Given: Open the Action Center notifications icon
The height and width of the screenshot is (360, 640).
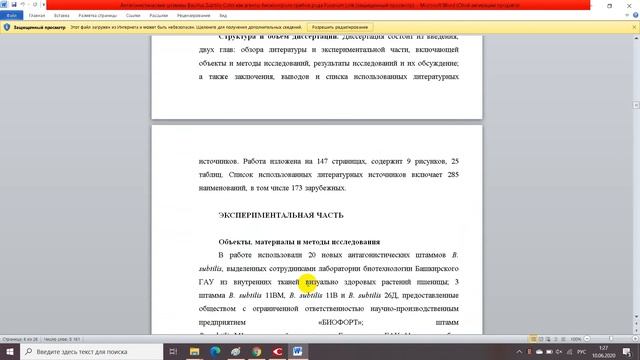Looking at the screenshot, I should [627, 351].
